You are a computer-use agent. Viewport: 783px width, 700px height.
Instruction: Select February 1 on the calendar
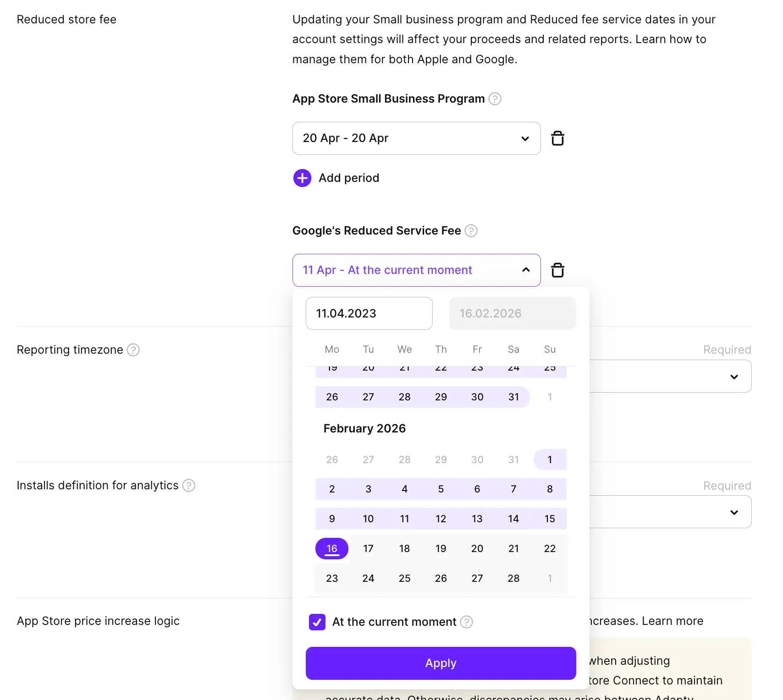pos(549,459)
